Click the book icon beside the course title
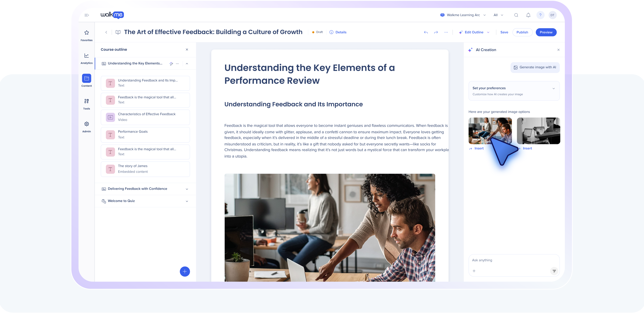The width and height of the screenshot is (644, 314). (x=118, y=32)
